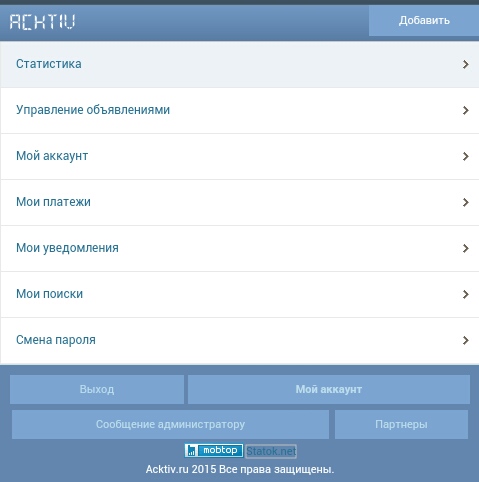The height and width of the screenshot is (482, 479).
Task: Open the Партнеры footer button
Action: point(401,424)
